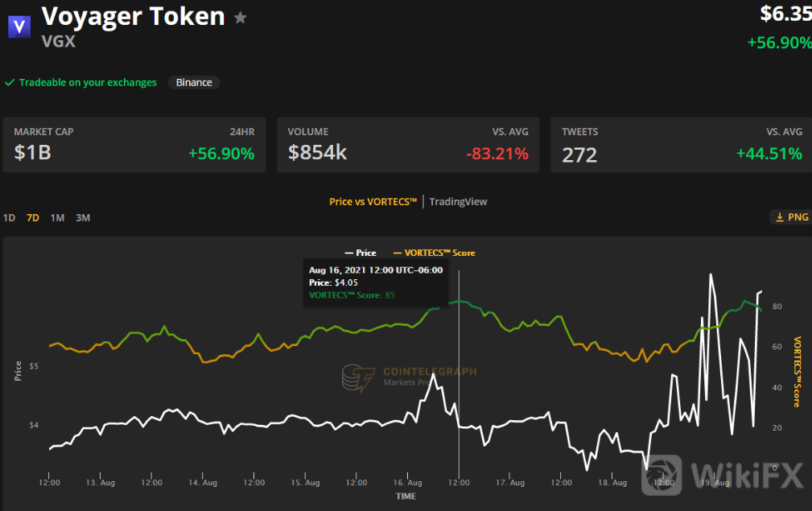Viewport: 812px width, 511px height.
Task: Open the Market Cap stats card
Action: pos(134,145)
